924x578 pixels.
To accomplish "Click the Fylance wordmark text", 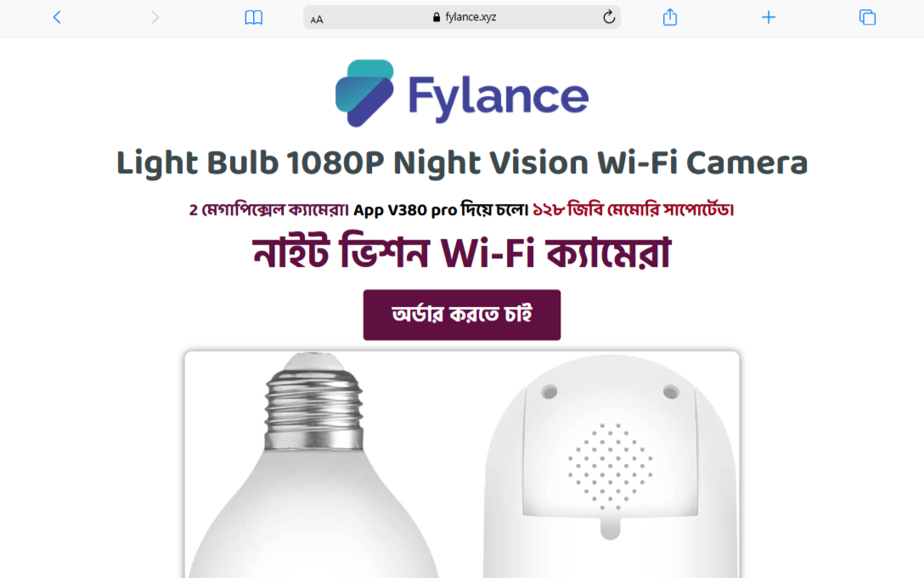I will [x=498, y=97].
